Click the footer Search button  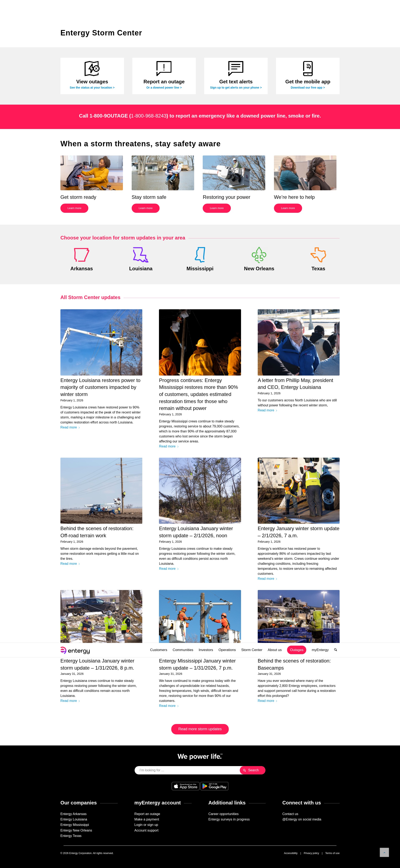(252, 770)
